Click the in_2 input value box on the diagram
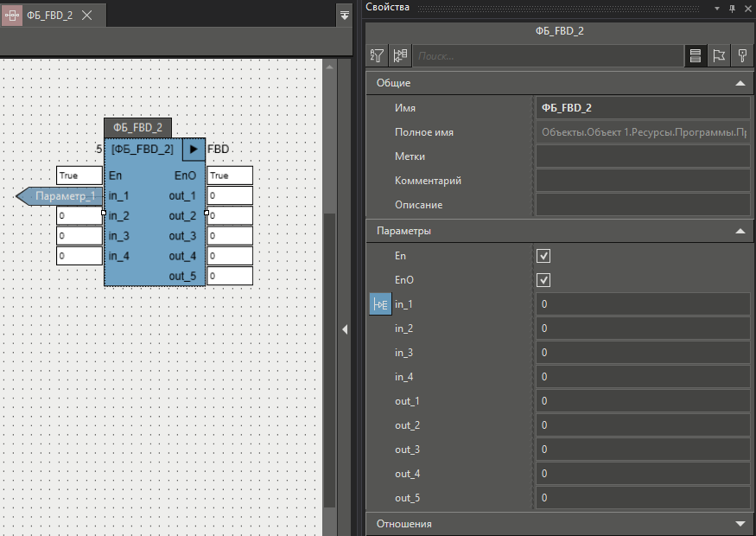 coord(79,215)
